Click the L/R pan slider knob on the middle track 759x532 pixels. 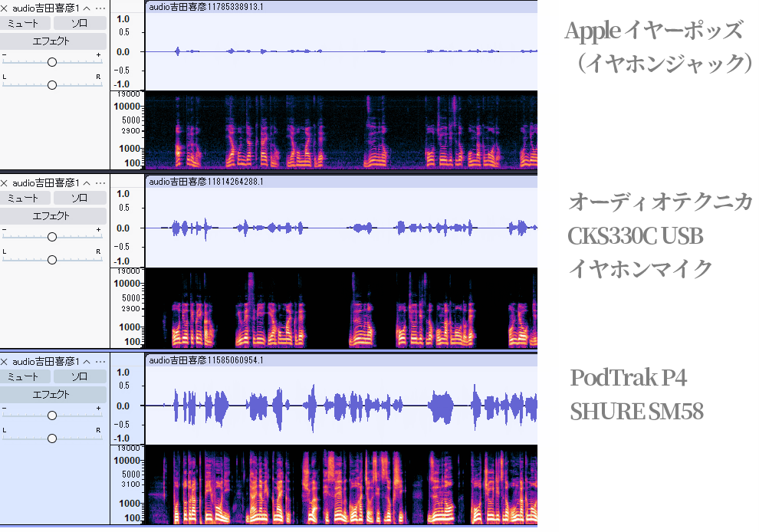(52, 260)
